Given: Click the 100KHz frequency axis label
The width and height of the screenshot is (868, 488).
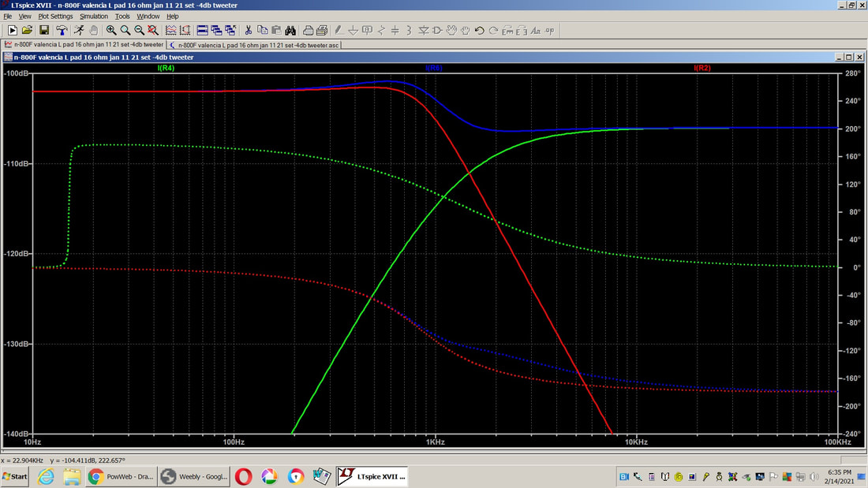Looking at the screenshot, I should point(837,442).
